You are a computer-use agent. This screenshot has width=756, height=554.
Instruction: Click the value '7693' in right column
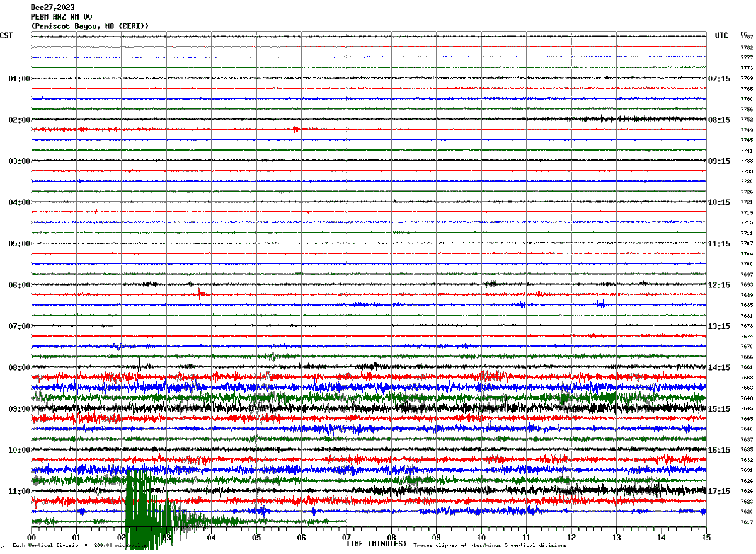click(747, 285)
